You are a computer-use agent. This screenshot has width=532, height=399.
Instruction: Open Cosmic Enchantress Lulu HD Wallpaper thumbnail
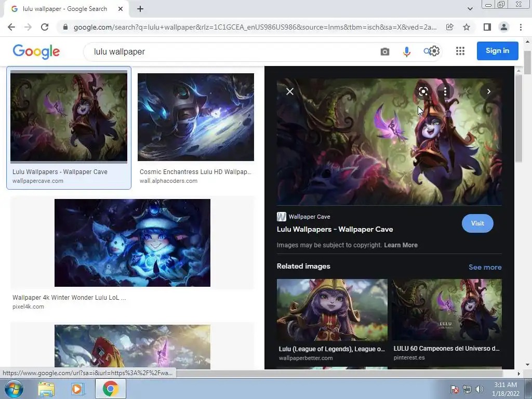coord(196,117)
